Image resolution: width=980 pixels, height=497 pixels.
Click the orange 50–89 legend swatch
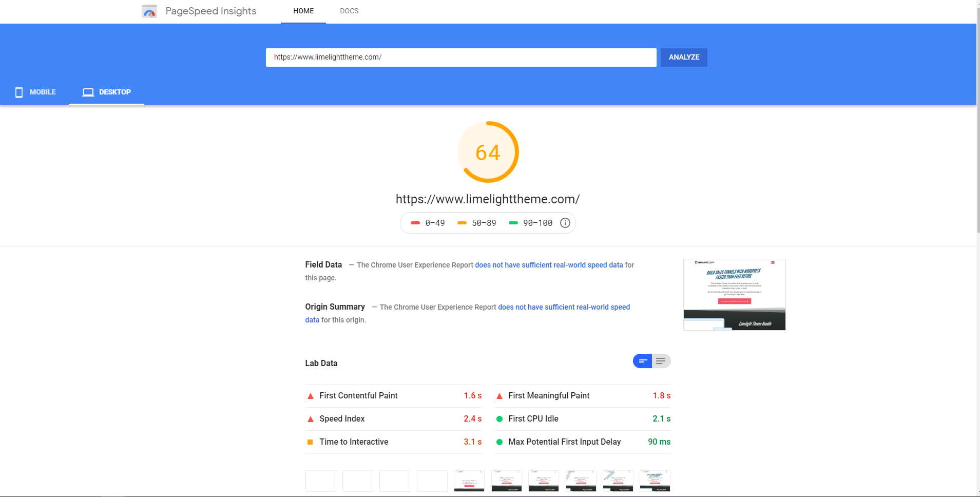[462, 223]
